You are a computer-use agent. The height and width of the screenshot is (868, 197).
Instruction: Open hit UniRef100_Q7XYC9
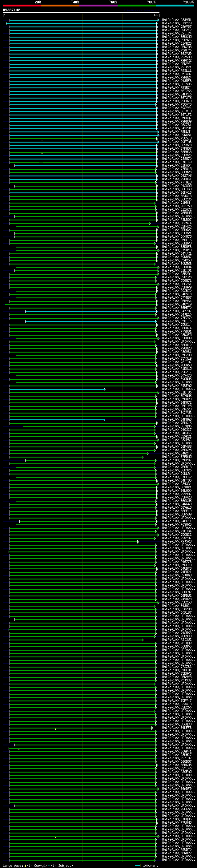[x=177, y=23]
